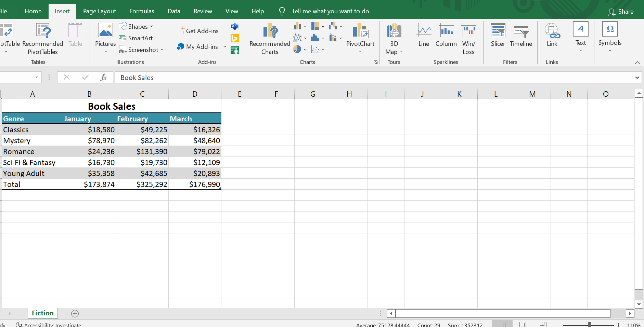Open Recommended PivotTables

click(x=43, y=39)
